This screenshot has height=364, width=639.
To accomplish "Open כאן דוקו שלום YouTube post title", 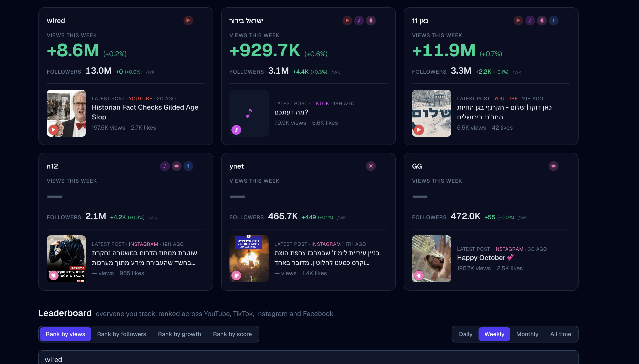I will click(x=504, y=112).
